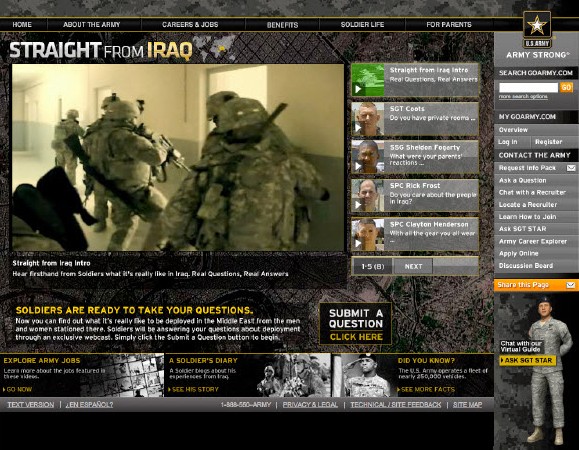The image size is (579, 450).
Task: Click envelope icon beside Request Info Pack
Action: point(571,168)
